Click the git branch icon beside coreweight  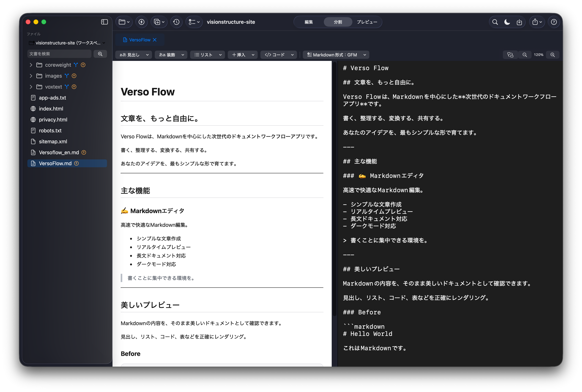(76, 65)
